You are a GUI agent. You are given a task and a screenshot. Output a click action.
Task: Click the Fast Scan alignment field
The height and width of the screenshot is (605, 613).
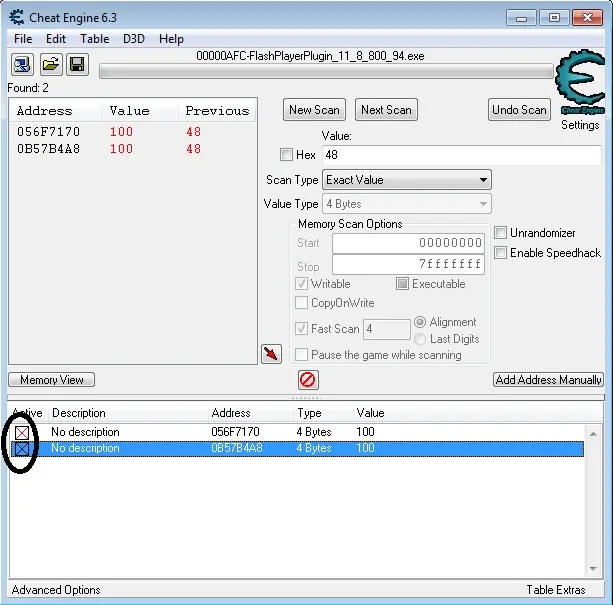(x=387, y=329)
